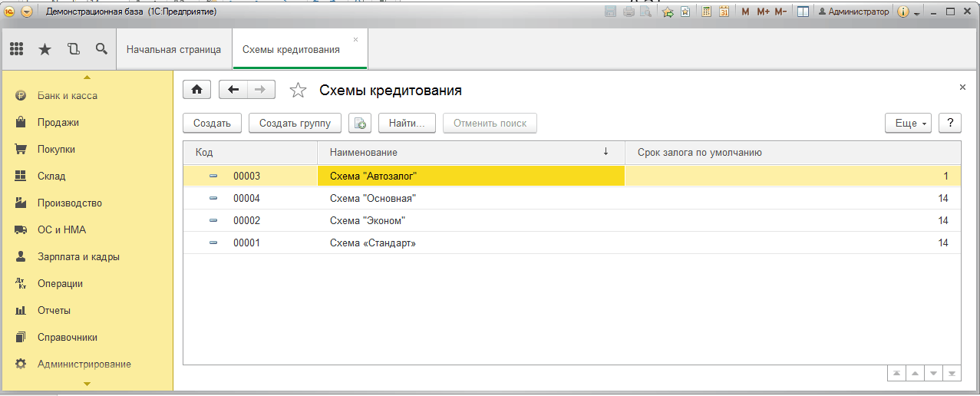Image resolution: width=980 pixels, height=396 pixels.
Task: Click the Создать button
Action: click(x=213, y=123)
